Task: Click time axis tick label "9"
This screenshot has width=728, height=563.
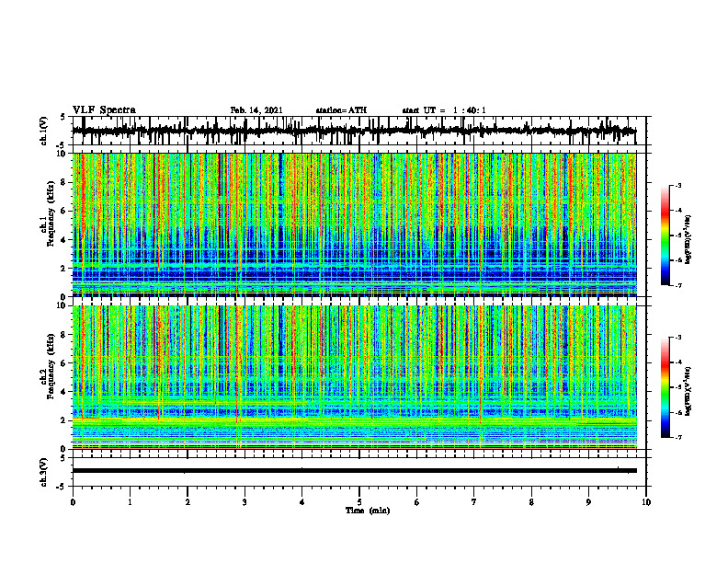Action: (x=588, y=502)
